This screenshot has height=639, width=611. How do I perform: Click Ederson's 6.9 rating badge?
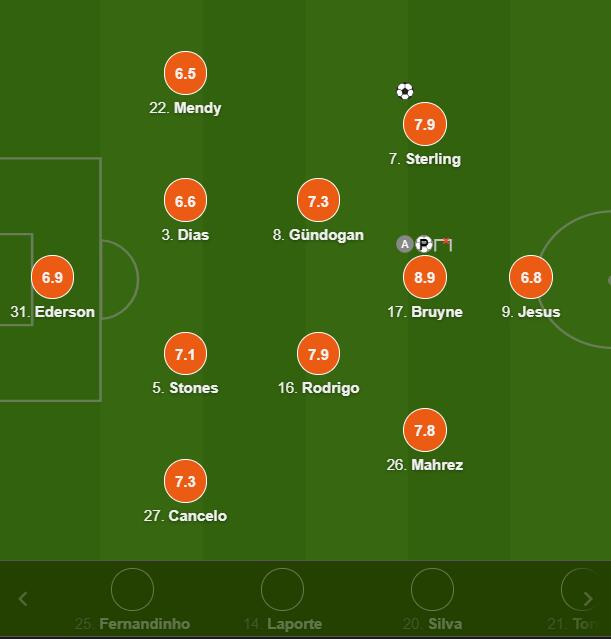click(x=52, y=277)
